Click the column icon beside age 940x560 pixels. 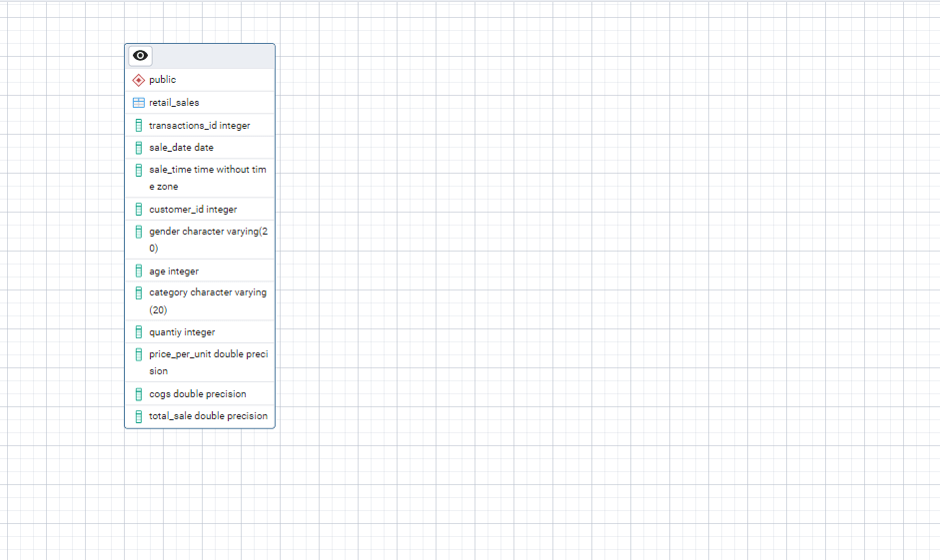(139, 271)
